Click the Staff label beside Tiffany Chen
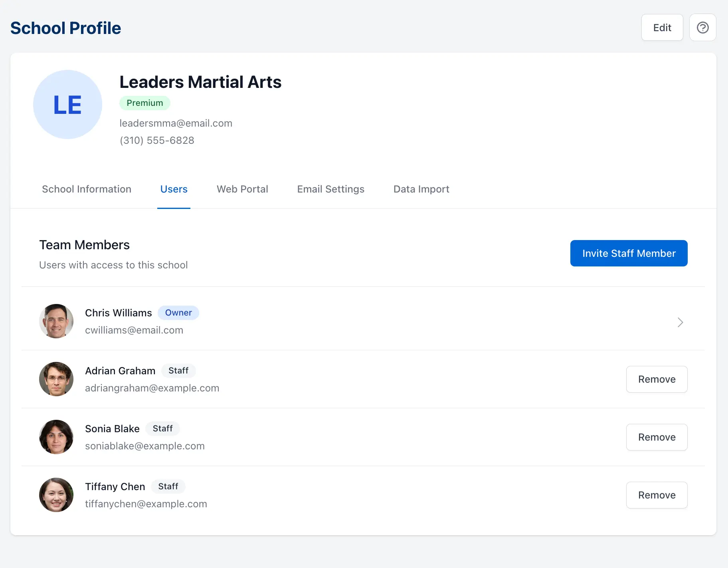The height and width of the screenshot is (568, 728). coord(168,486)
